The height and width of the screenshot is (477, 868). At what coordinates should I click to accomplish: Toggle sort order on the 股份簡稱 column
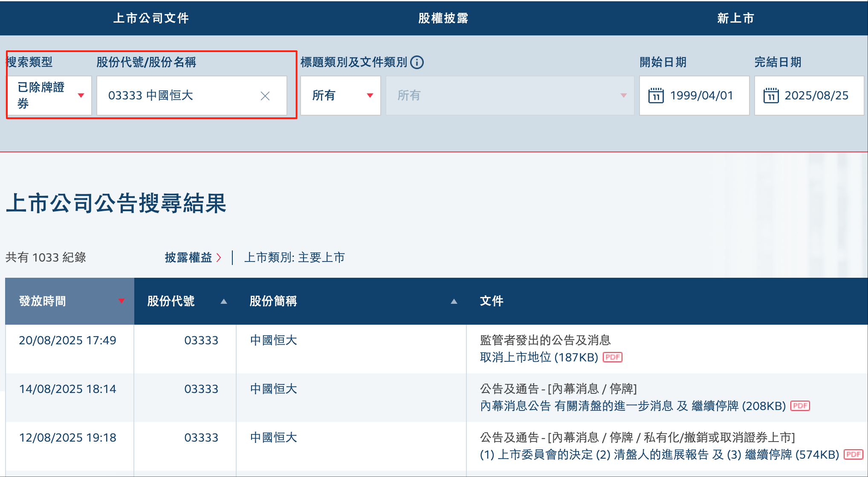click(454, 301)
